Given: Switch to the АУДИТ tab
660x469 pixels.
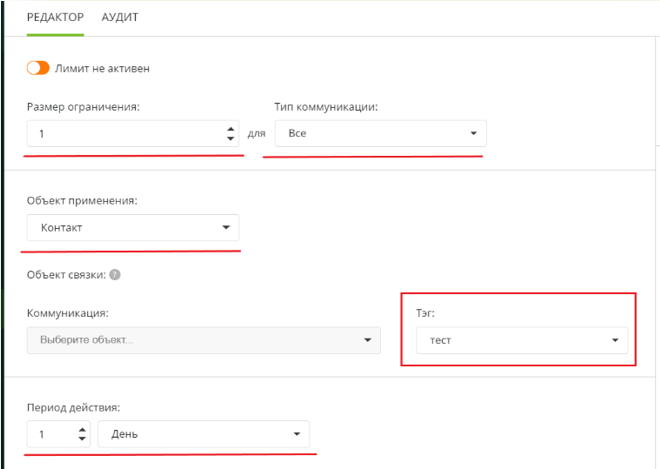Looking at the screenshot, I should click(120, 18).
